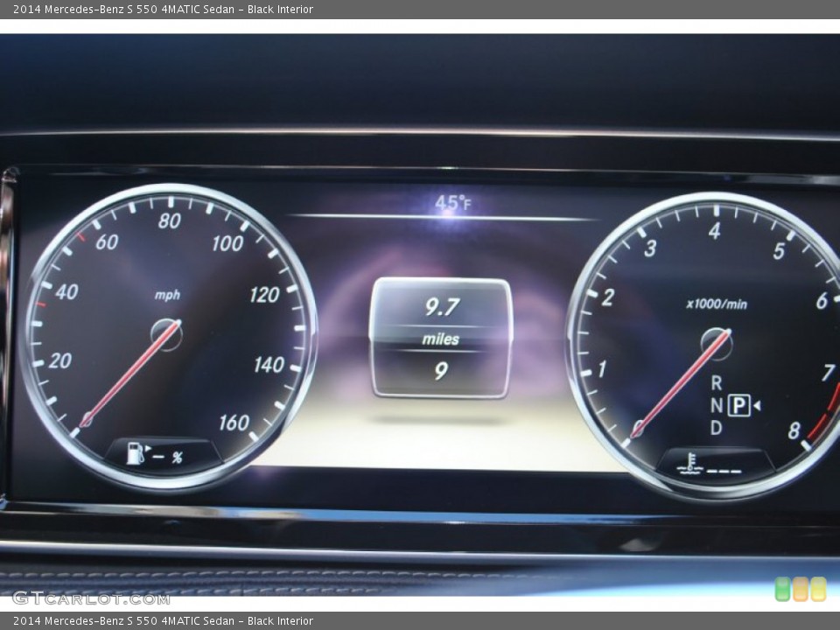This screenshot has width=840, height=630.
Task: Click the 1 mark on tachometer
Action: [603, 369]
